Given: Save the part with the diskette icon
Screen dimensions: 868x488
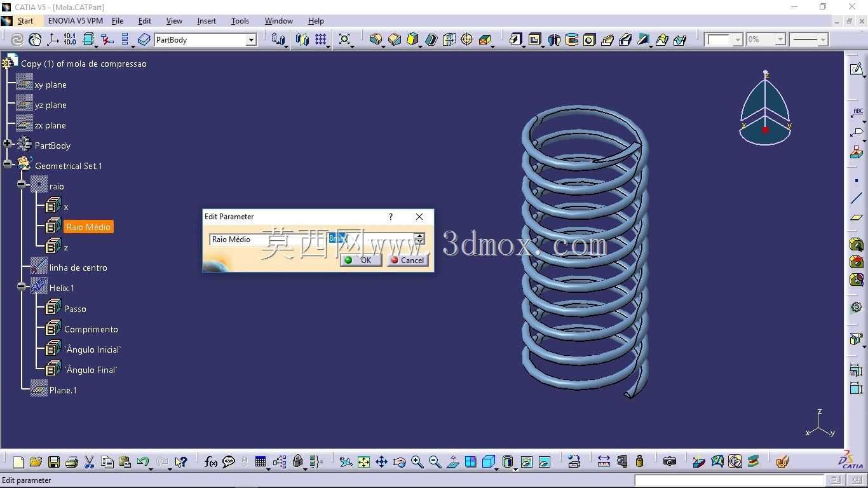Looking at the screenshot, I should point(54,462).
